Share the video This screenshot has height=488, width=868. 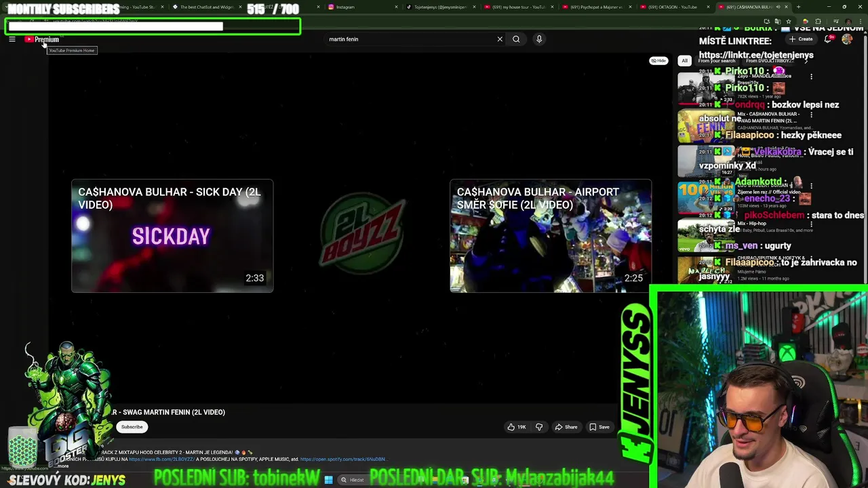tap(566, 427)
